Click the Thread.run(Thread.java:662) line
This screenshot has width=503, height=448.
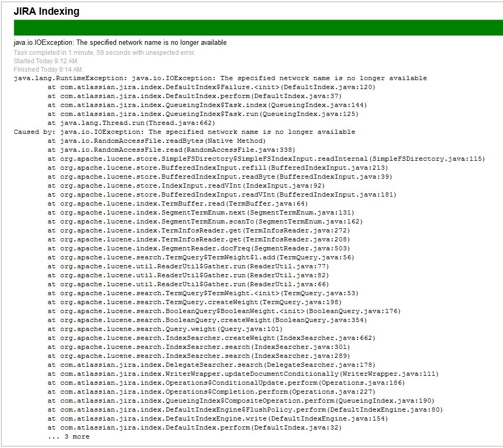point(131,123)
